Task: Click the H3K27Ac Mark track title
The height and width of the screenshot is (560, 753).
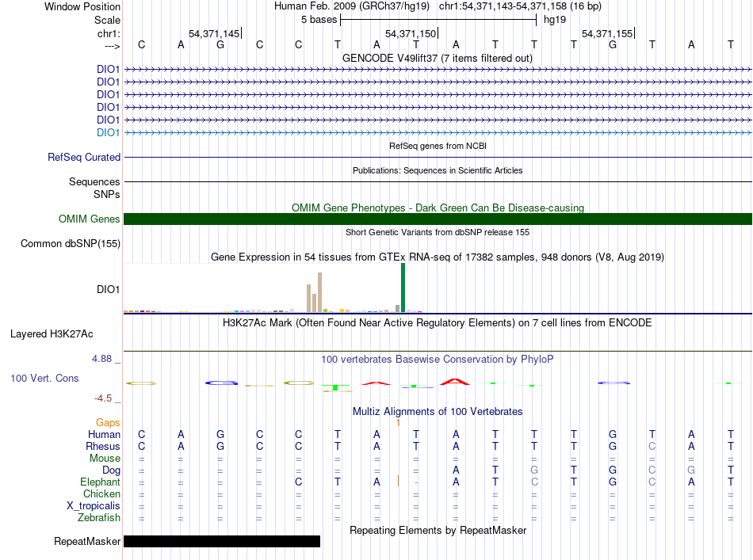Action: pyautogui.click(x=437, y=323)
